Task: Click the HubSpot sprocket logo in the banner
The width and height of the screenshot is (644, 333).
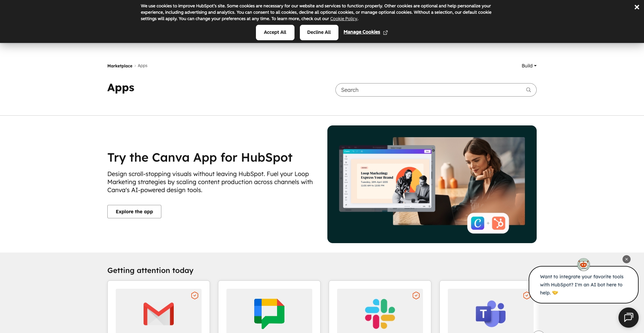Action: pyautogui.click(x=499, y=223)
